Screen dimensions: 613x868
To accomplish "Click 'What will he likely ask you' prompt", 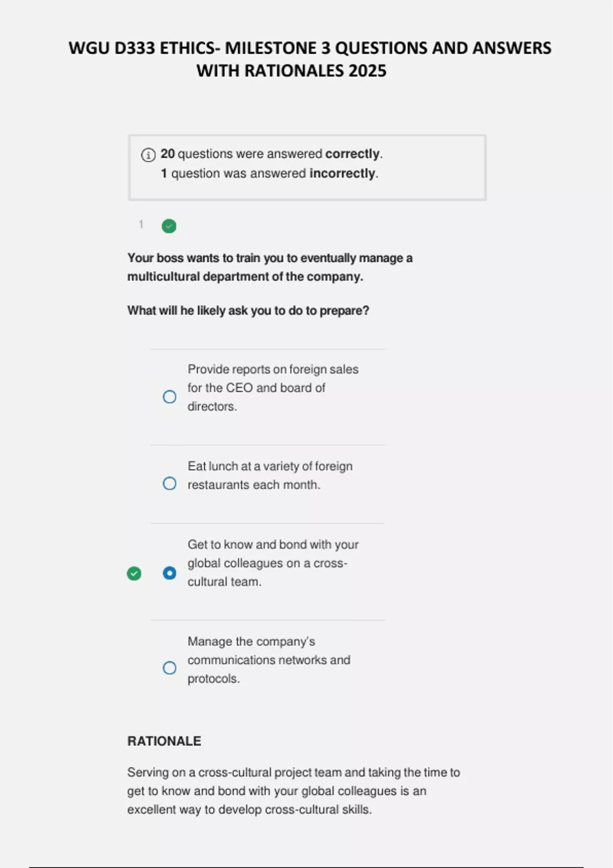I will click(248, 310).
